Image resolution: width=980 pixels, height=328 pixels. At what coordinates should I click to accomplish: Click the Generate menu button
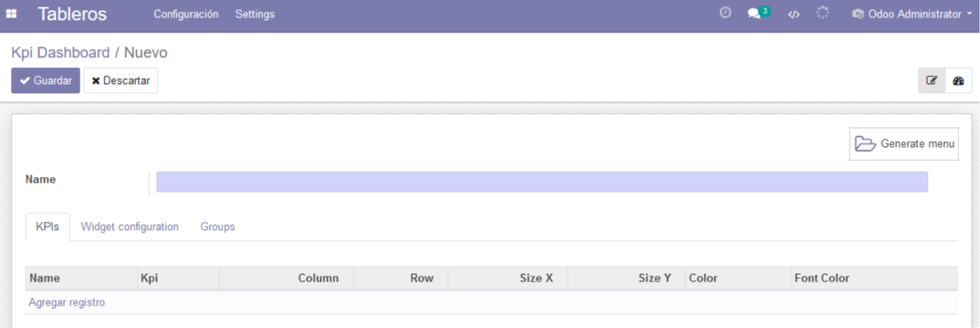pos(904,144)
